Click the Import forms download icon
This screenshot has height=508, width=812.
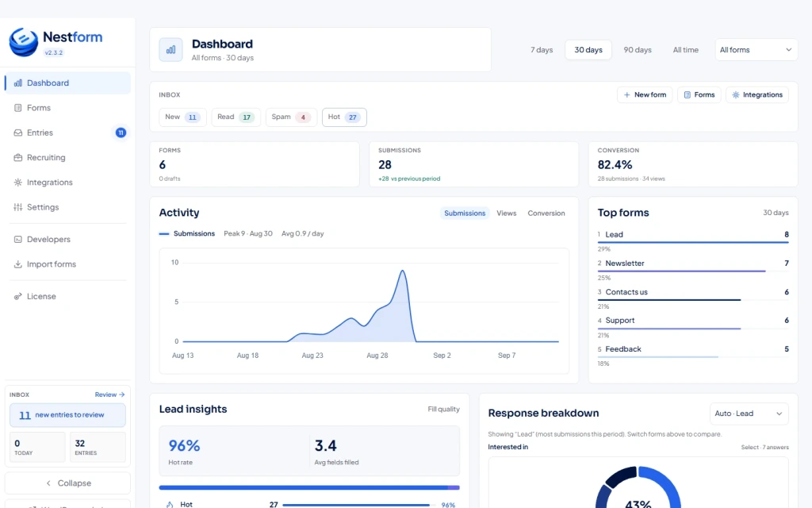[x=18, y=264]
